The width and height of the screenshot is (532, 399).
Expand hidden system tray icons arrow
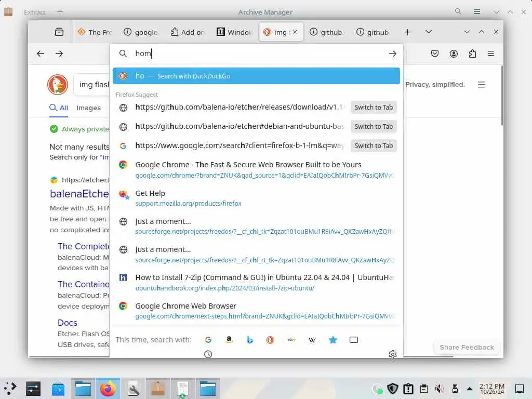pos(470,389)
